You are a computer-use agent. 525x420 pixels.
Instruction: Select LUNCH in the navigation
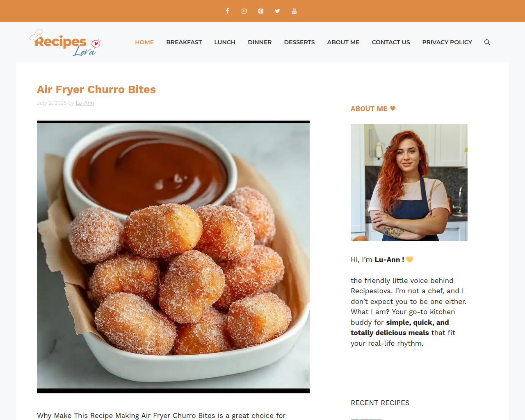(x=225, y=42)
